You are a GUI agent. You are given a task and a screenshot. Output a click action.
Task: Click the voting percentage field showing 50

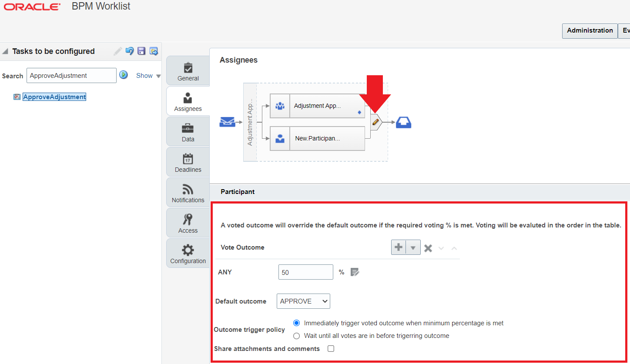coord(305,272)
